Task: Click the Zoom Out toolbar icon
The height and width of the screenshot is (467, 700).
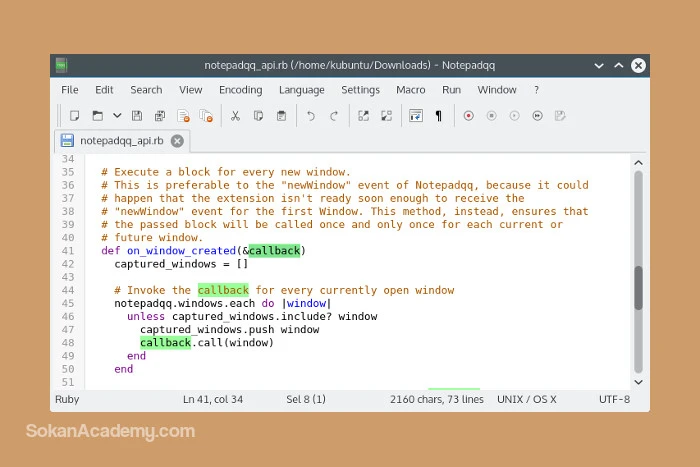Action: point(386,116)
